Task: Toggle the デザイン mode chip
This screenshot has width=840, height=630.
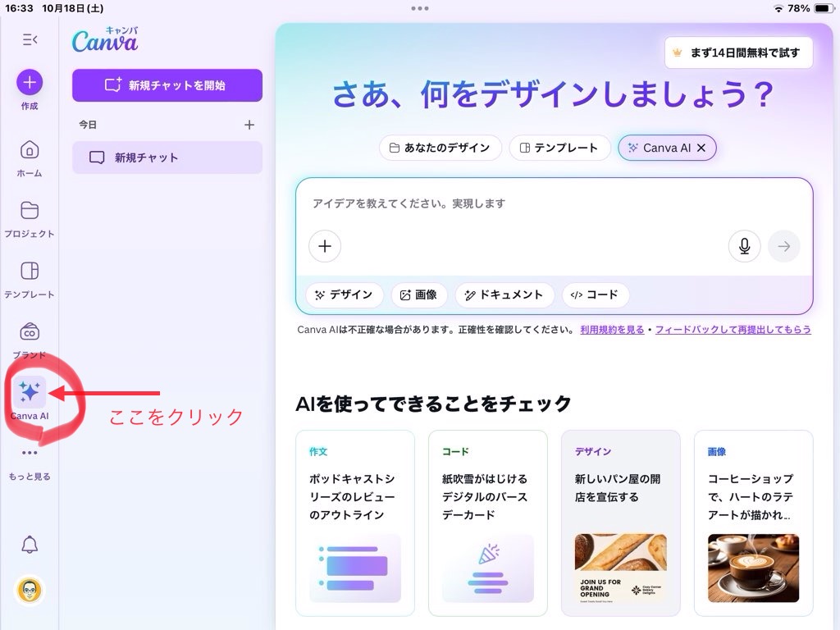Action: point(344,295)
